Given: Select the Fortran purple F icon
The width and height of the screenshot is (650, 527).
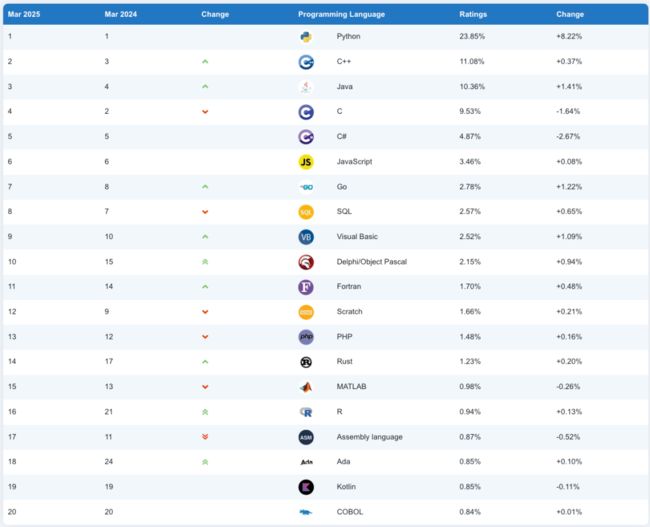Looking at the screenshot, I should 306,287.
